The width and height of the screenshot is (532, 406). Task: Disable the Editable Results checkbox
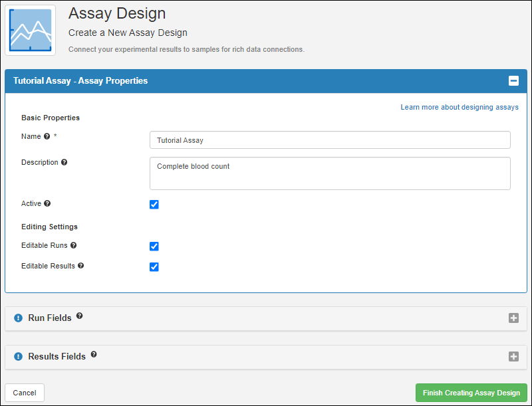pos(154,267)
